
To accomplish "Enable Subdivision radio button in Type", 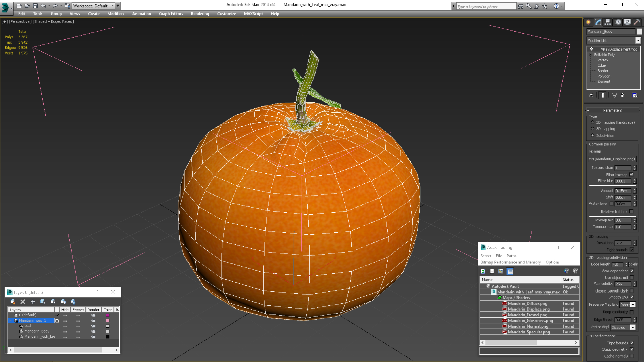I will [593, 135].
